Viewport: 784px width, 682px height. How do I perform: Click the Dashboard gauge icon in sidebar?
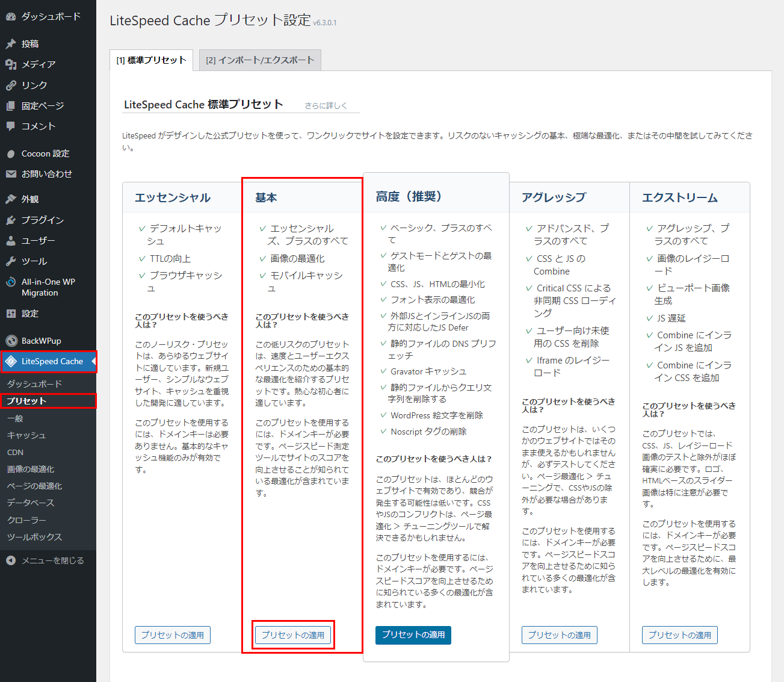tap(11, 17)
